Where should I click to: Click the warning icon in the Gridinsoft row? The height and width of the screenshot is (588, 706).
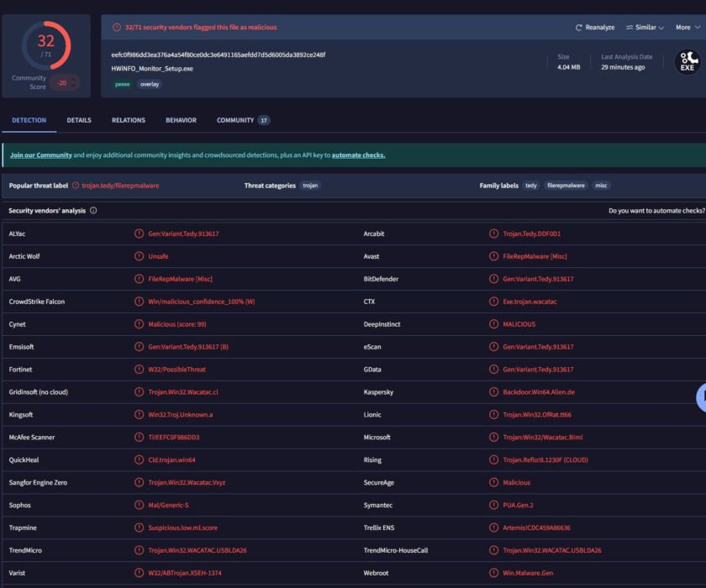(140, 391)
